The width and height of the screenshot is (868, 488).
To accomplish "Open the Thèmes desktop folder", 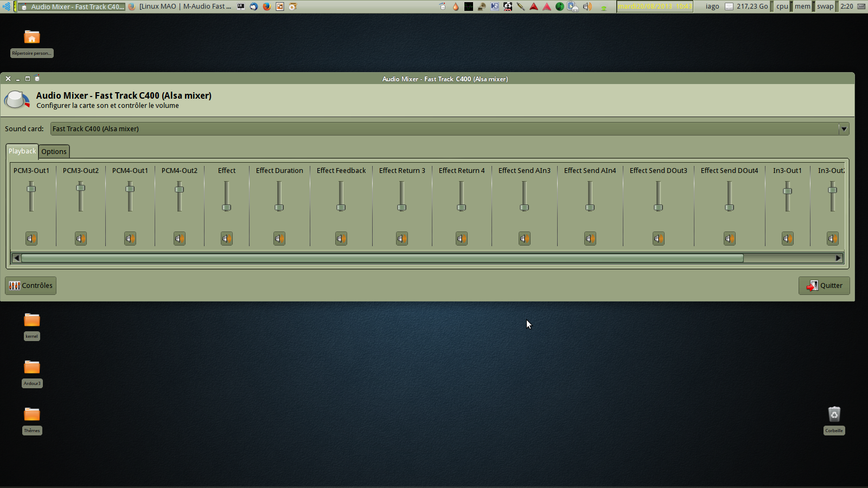I will [x=32, y=421].
